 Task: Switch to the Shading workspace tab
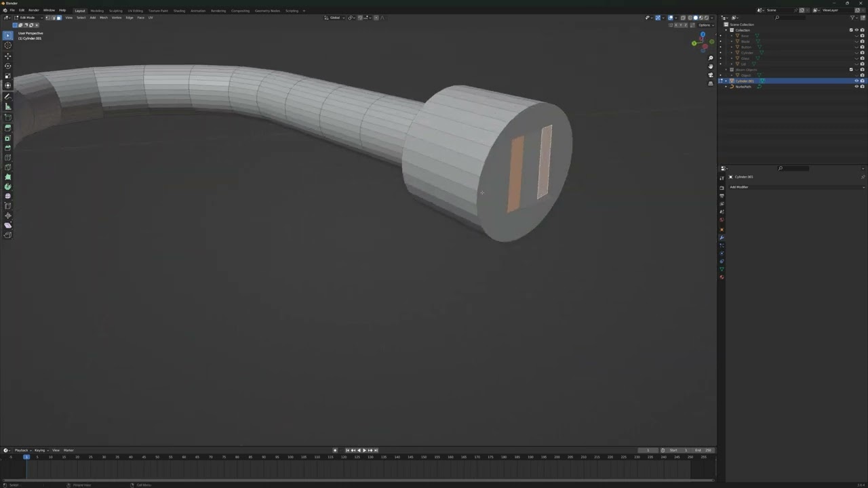pos(179,10)
